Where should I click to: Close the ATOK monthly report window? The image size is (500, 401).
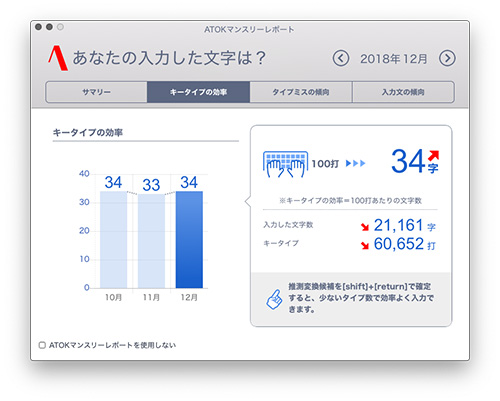(x=38, y=27)
